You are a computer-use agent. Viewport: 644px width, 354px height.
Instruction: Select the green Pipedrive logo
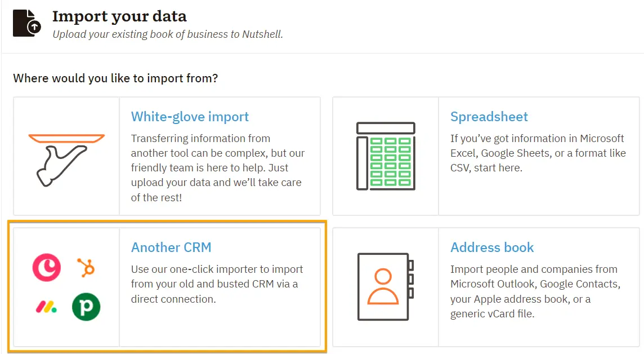click(85, 307)
